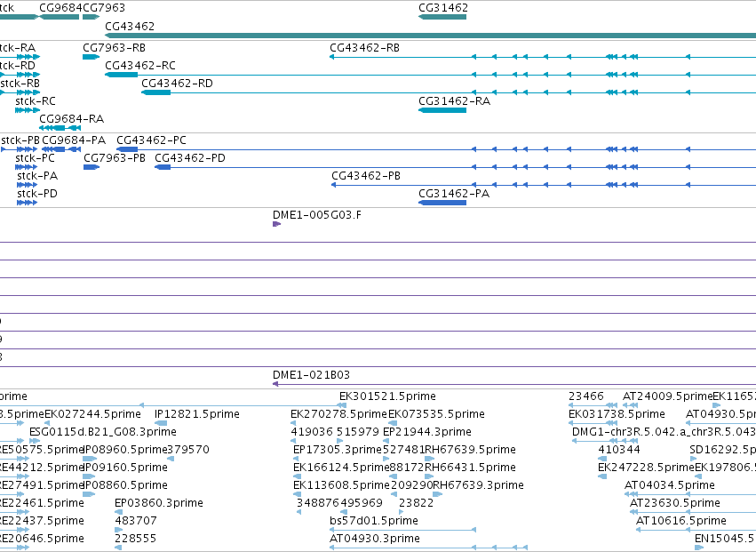Screen dimensions: 756x552
Task: Click the 527481 EST label
Action: click(x=403, y=450)
